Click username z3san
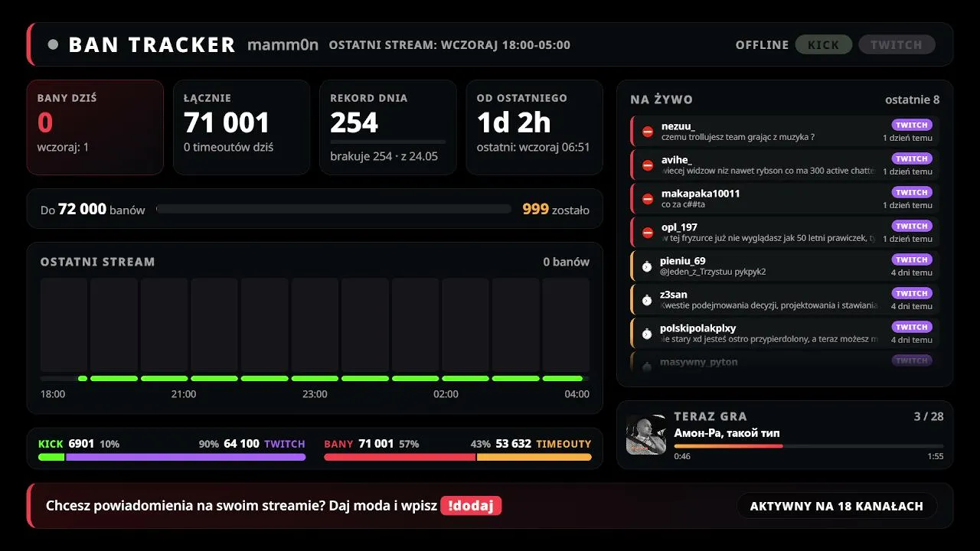980x551 pixels. coord(674,295)
